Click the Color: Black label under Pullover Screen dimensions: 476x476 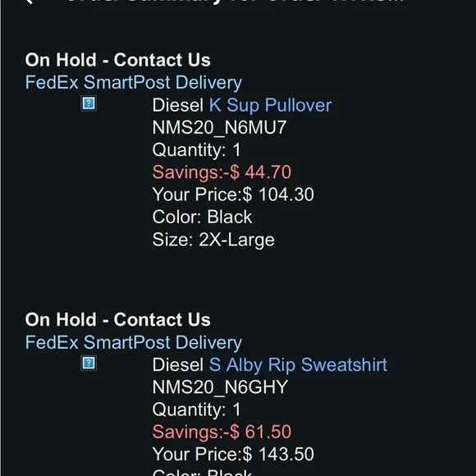pyautogui.click(x=202, y=217)
